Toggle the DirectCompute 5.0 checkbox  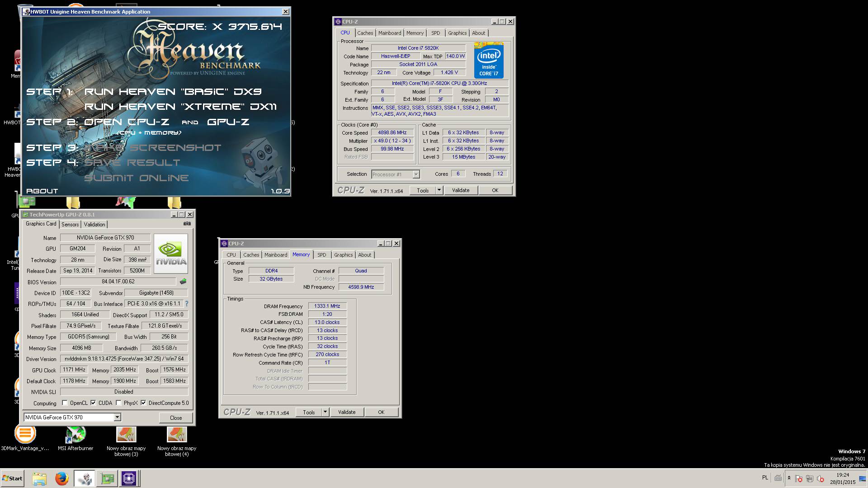[x=143, y=403]
